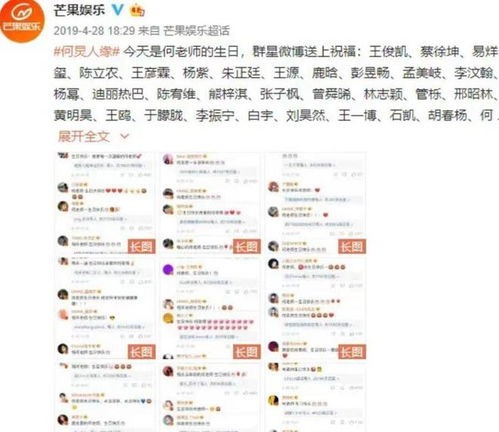Open the middle-left screenshot thumbnail
The image size is (499, 432).
(105, 308)
